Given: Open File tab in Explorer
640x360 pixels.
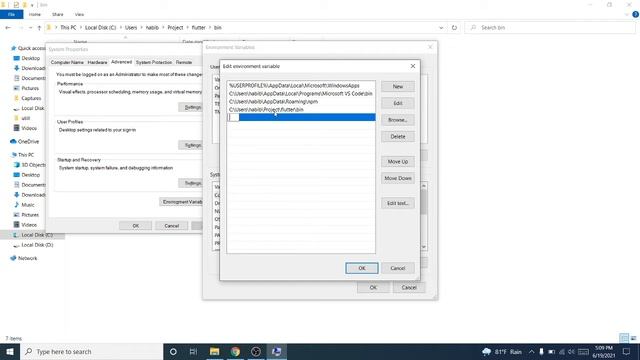Looking at the screenshot, I should point(11,14).
